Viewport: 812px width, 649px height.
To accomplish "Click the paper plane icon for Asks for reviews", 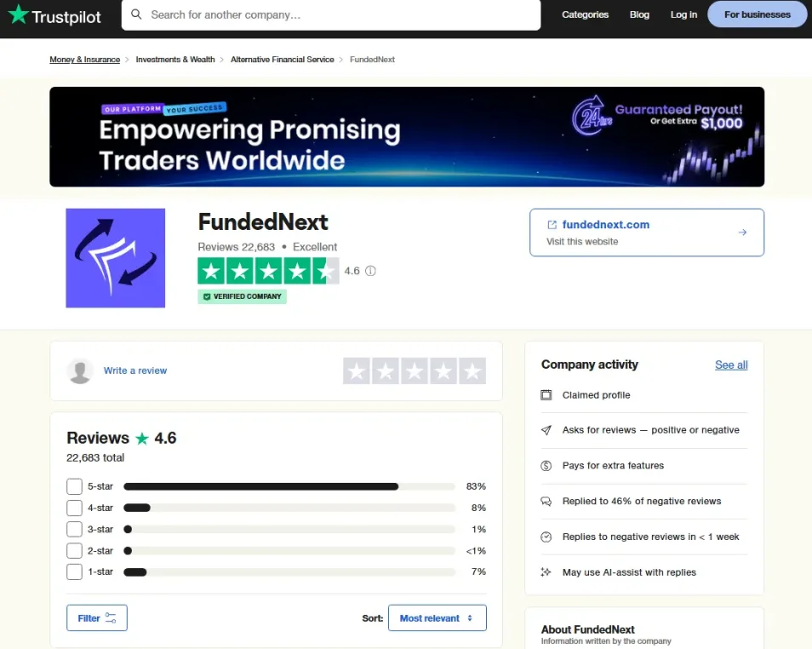I will point(546,430).
